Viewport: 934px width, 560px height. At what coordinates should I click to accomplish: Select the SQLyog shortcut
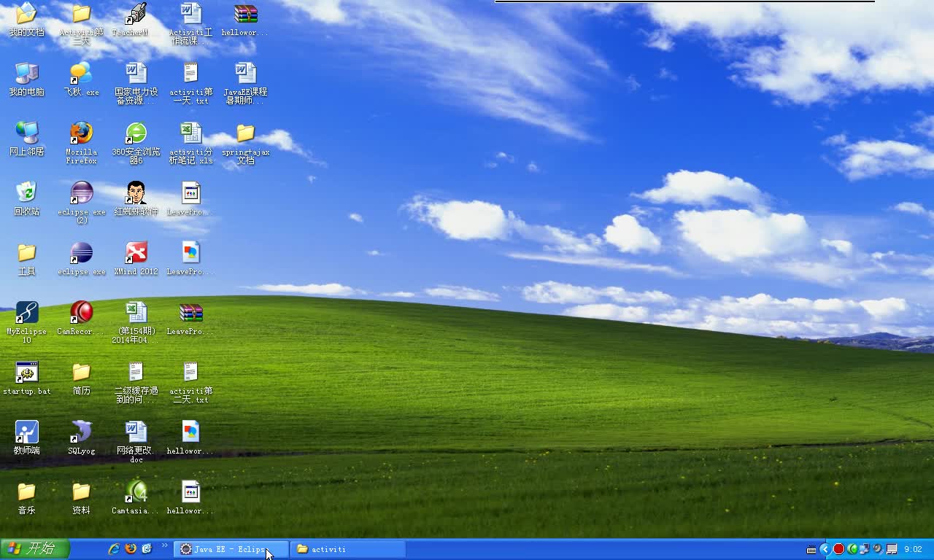tap(81, 438)
